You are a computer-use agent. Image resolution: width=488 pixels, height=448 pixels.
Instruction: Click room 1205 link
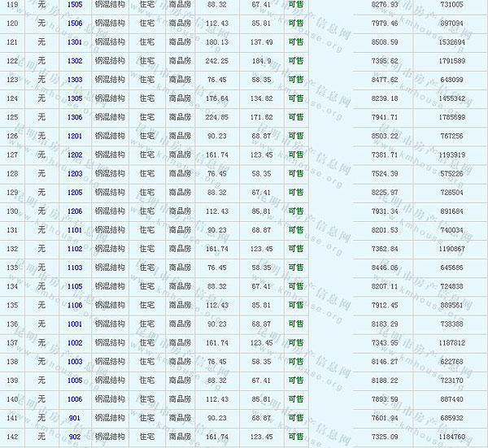tap(75, 192)
